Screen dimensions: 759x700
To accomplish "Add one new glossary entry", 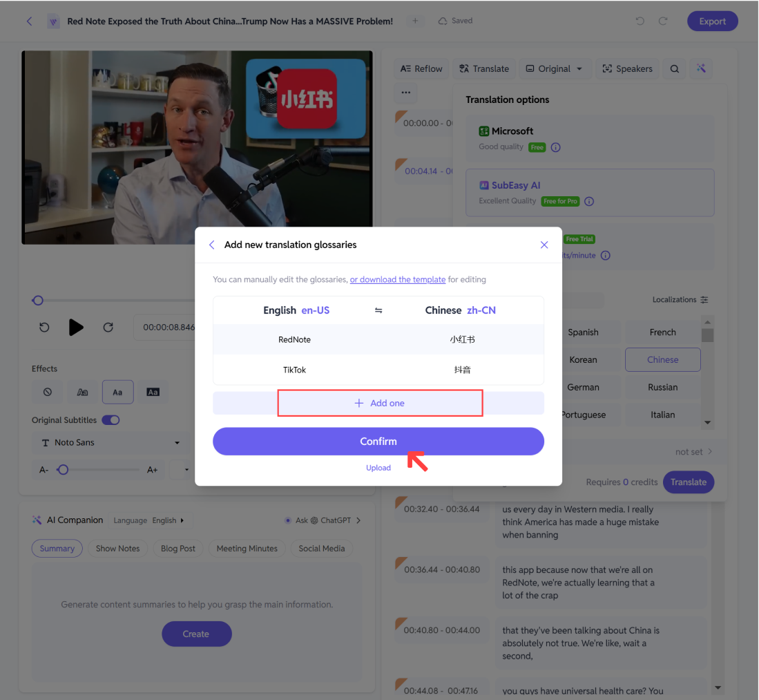I will click(378, 403).
